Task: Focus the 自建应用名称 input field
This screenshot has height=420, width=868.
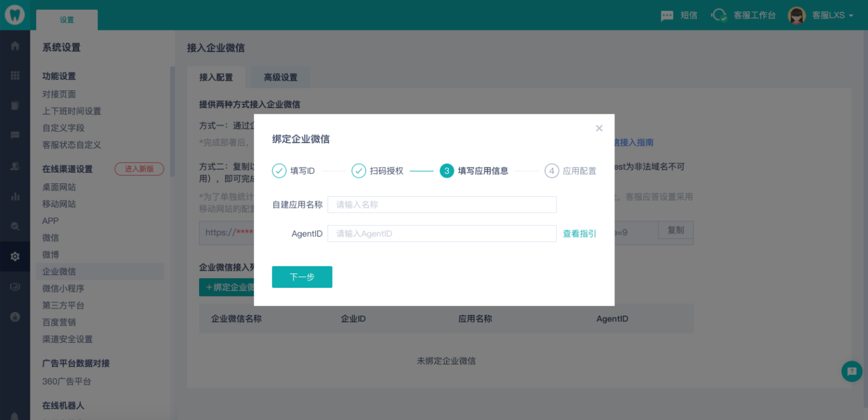Action: (x=442, y=204)
